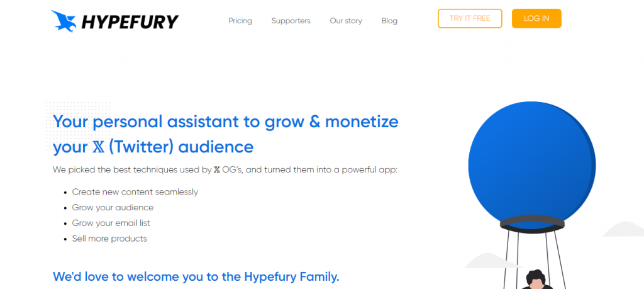Visit the Blog link
This screenshot has height=289, width=644.
[389, 21]
